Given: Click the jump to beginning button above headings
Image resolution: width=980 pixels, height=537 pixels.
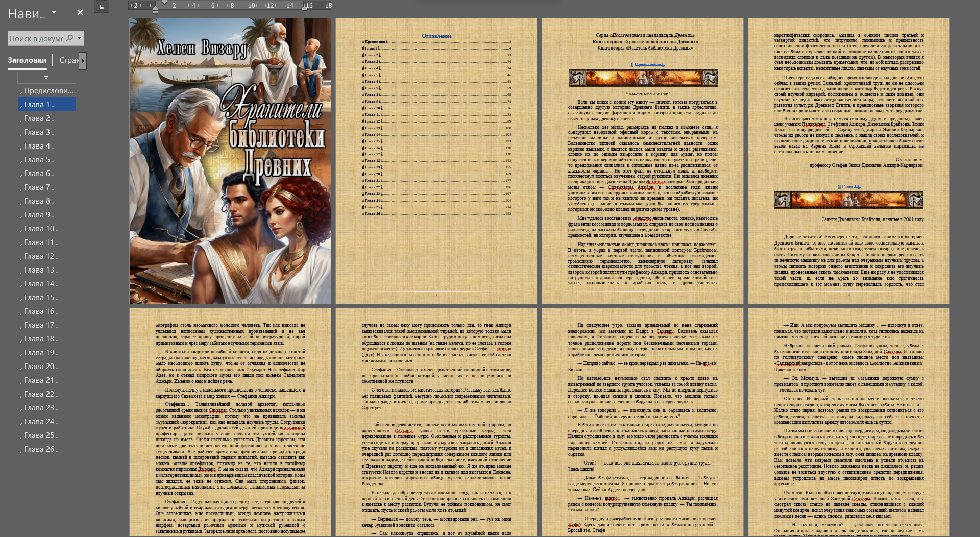Looking at the screenshot, I should 46,78.
